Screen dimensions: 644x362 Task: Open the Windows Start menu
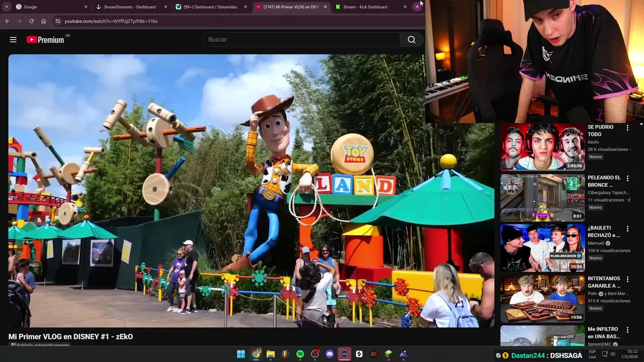[241, 354]
